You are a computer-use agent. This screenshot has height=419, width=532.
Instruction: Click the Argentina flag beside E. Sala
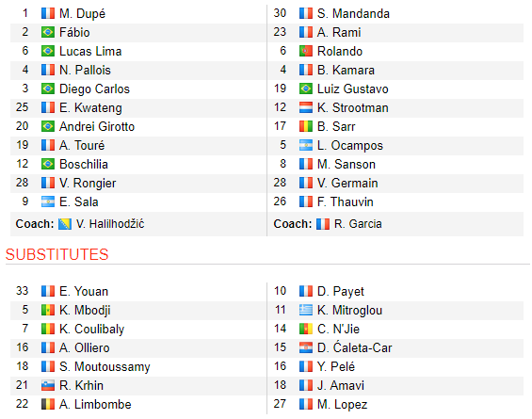click(x=48, y=201)
